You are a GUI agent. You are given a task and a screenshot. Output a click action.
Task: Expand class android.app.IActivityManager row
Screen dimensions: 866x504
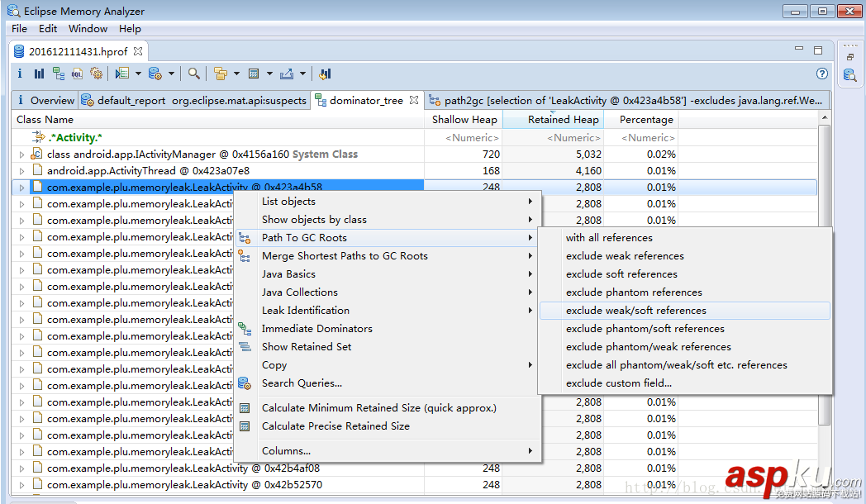click(x=21, y=155)
